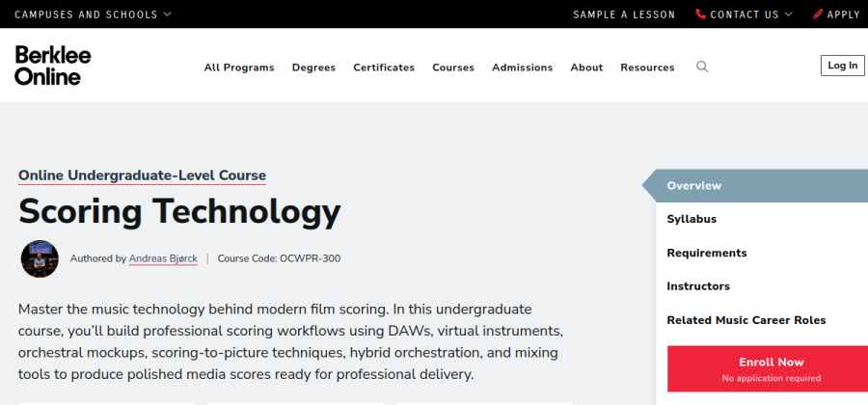This screenshot has width=868, height=405.
Task: Go to the Requirements section
Action: click(x=707, y=253)
